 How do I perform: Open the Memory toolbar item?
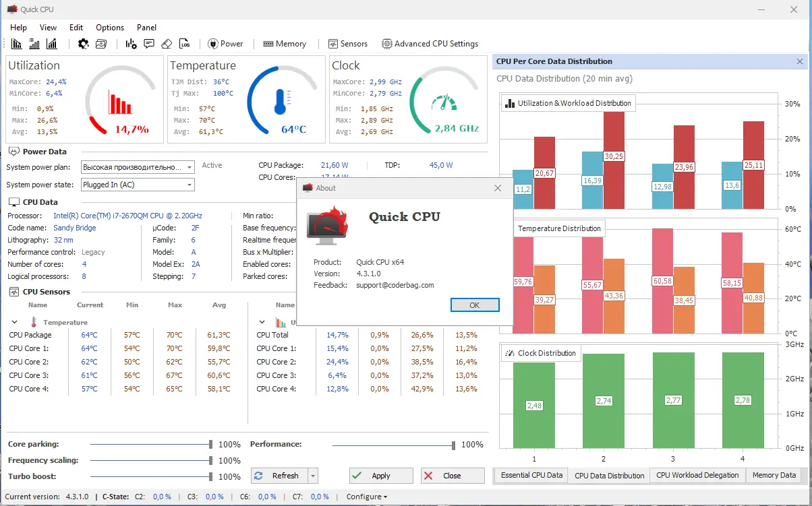click(285, 44)
